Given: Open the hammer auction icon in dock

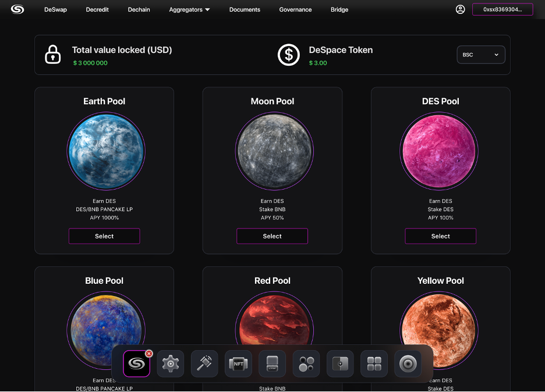Looking at the screenshot, I should coord(204,364).
